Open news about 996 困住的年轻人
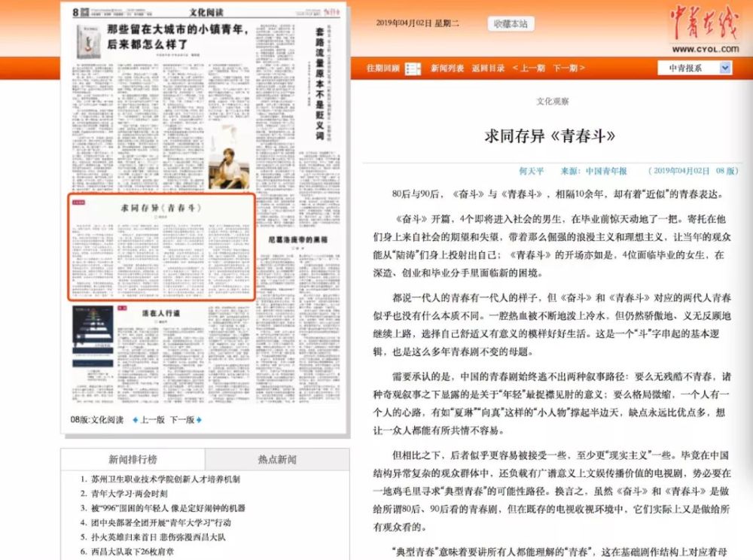This screenshot has width=753, height=560. pyautogui.click(x=168, y=508)
